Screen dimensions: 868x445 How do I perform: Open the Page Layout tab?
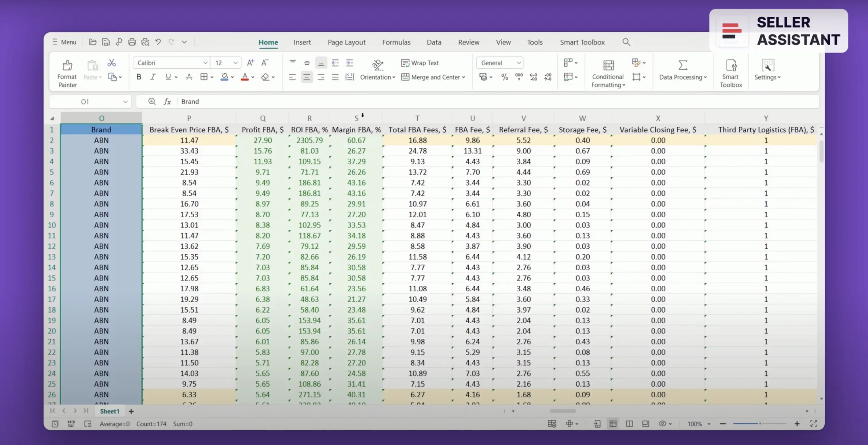tap(346, 42)
